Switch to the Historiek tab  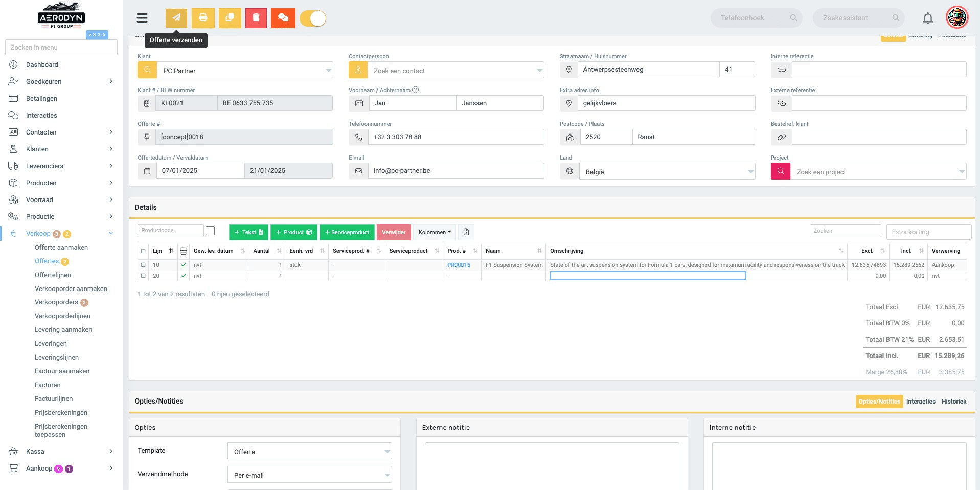(954, 402)
